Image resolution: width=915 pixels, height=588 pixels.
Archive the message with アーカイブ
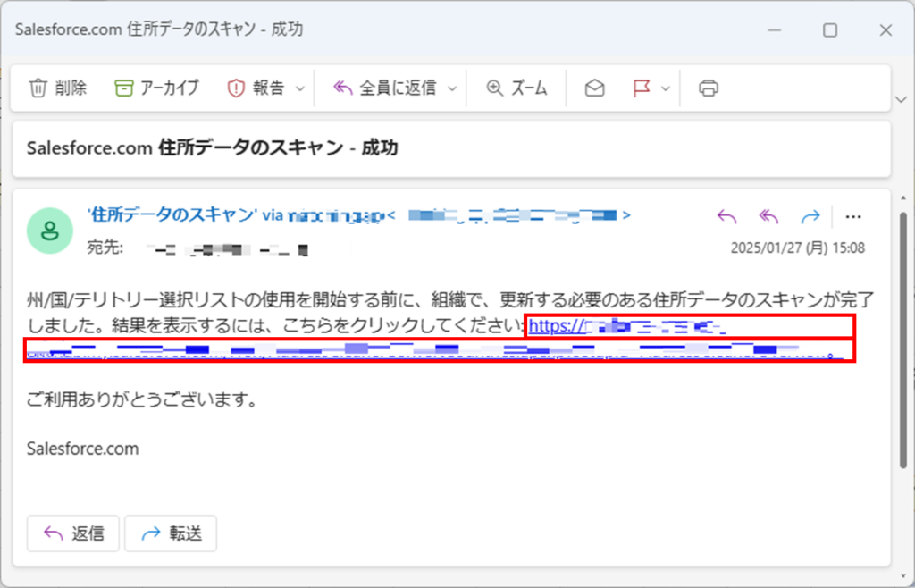156,88
